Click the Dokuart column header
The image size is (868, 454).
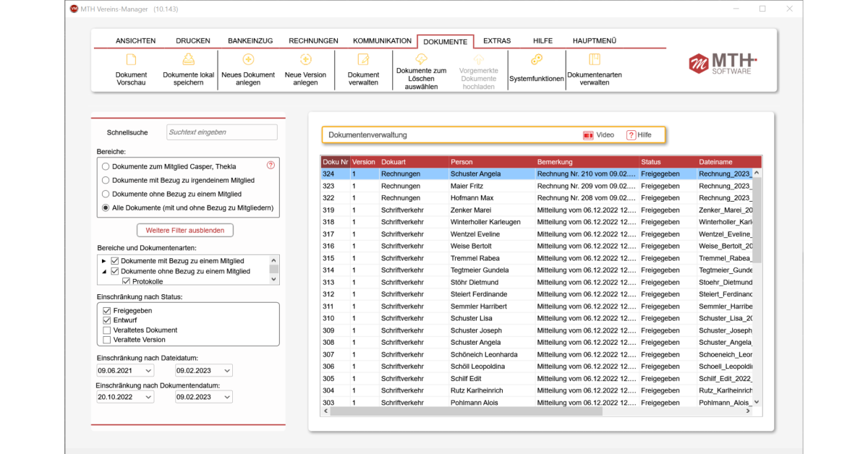[414, 162]
